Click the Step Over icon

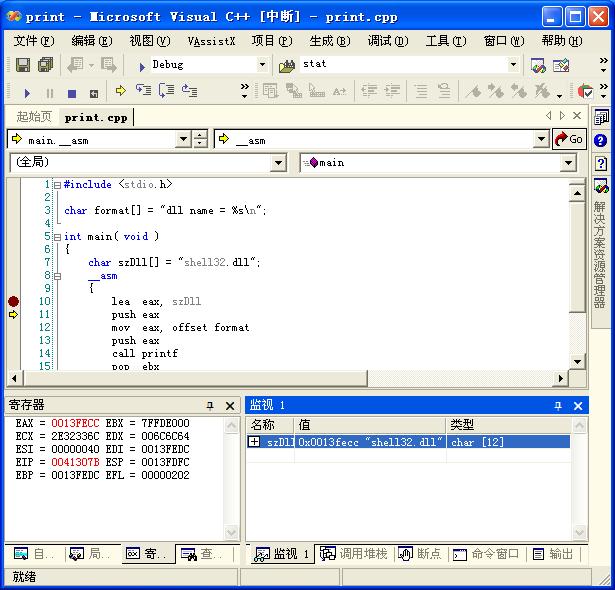(167, 91)
